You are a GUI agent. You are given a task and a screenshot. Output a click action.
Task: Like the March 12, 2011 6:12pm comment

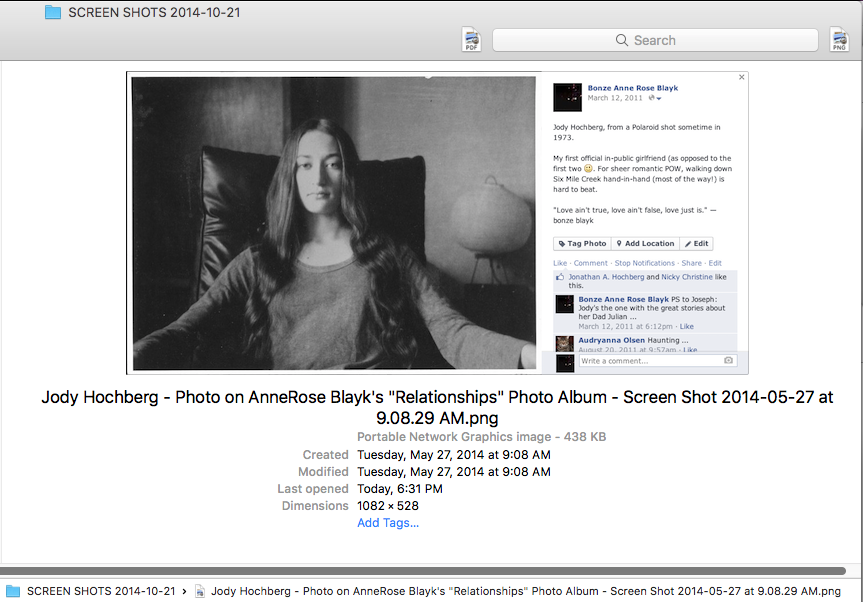pyautogui.click(x=686, y=326)
